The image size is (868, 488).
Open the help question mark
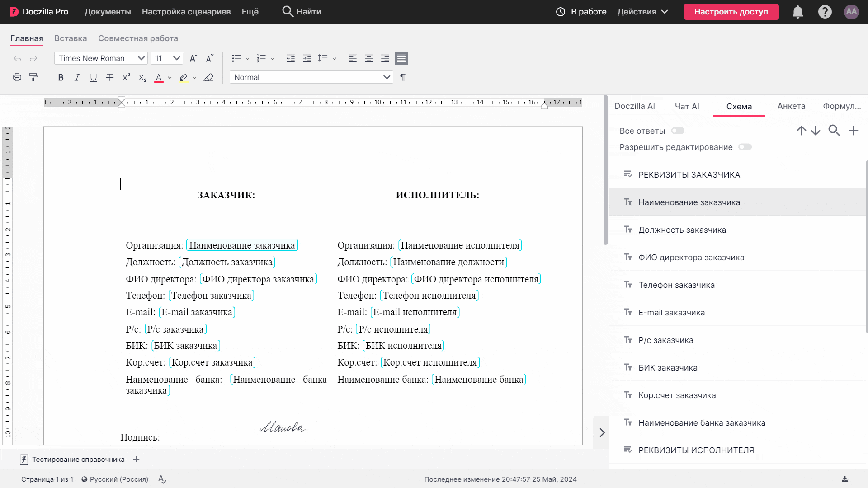coord(825,12)
